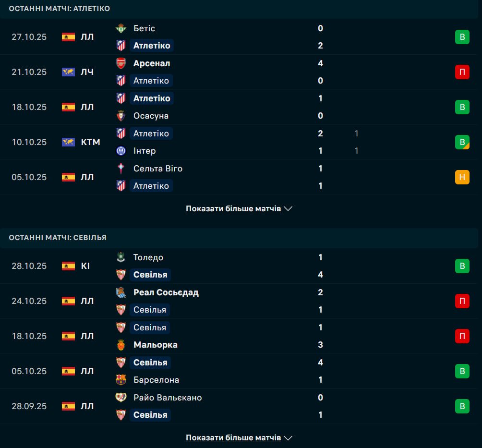This screenshot has height=448, width=482.
Task: Expand more Atlético matches with the chevron
Action: 288,209
